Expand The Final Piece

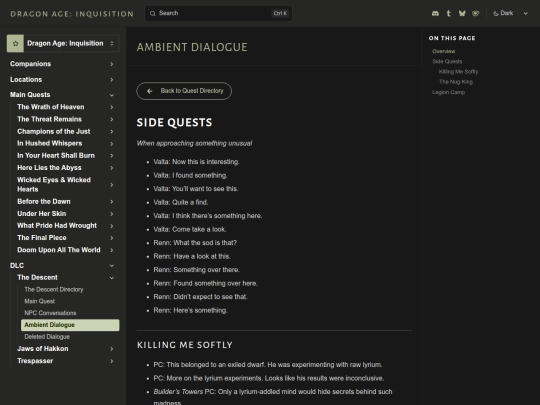65,238
